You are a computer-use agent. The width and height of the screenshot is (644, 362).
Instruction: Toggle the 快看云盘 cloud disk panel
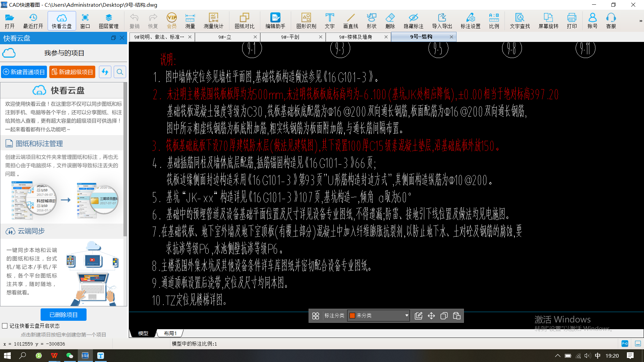62,21
